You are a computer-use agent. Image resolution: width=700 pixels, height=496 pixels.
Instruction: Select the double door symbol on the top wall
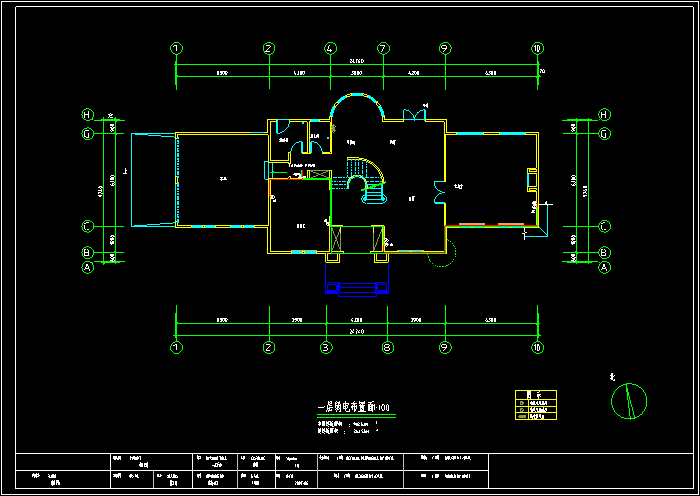[412, 114]
